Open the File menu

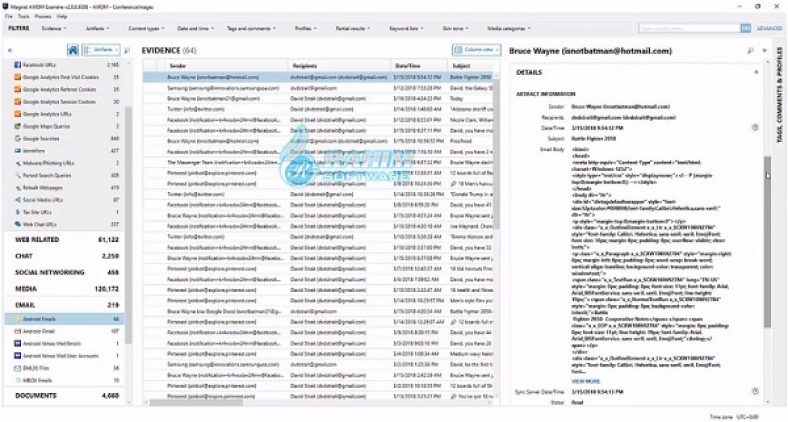click(9, 17)
